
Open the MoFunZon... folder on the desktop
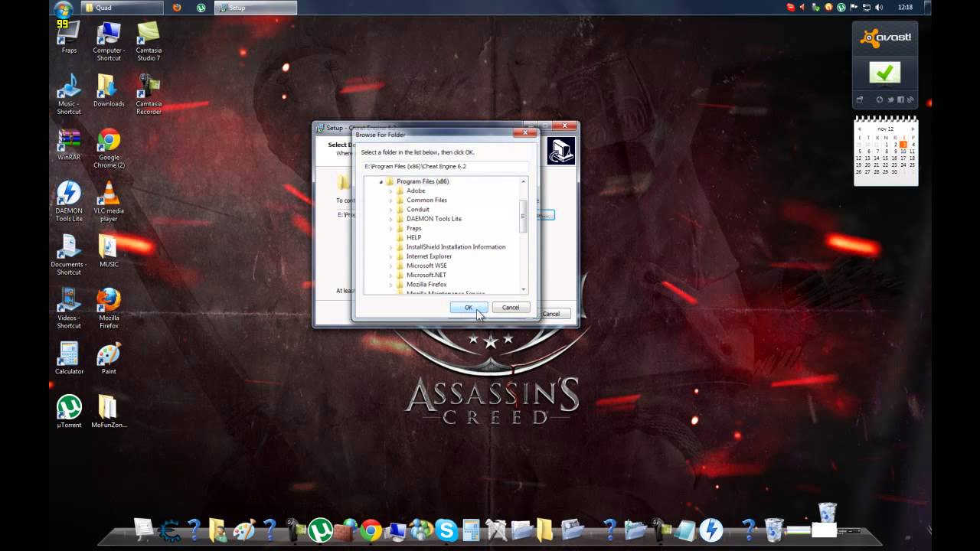[109, 412]
